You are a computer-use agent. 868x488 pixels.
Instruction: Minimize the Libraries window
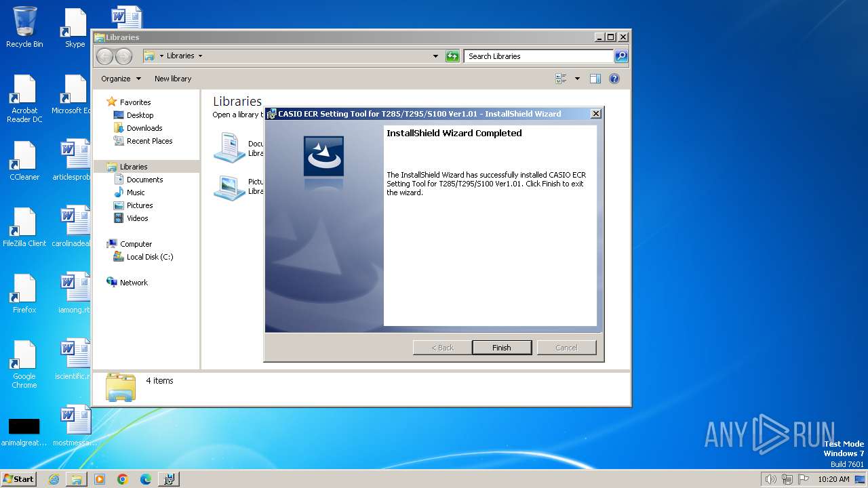click(599, 37)
